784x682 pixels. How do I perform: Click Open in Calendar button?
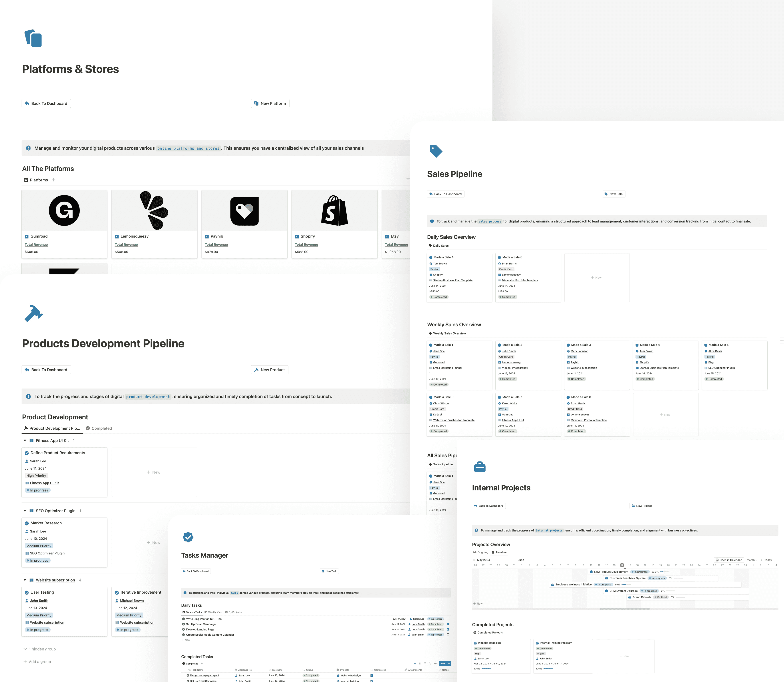[x=728, y=560]
